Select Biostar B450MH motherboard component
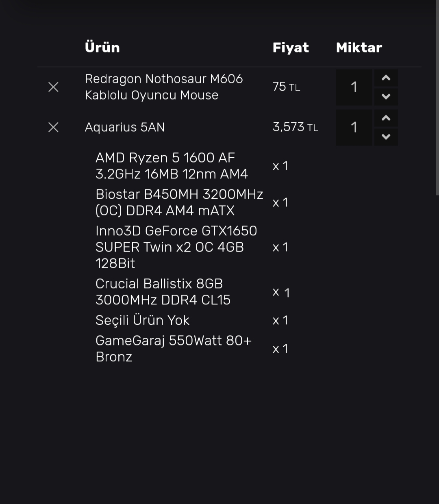This screenshot has width=439, height=504. point(179,202)
